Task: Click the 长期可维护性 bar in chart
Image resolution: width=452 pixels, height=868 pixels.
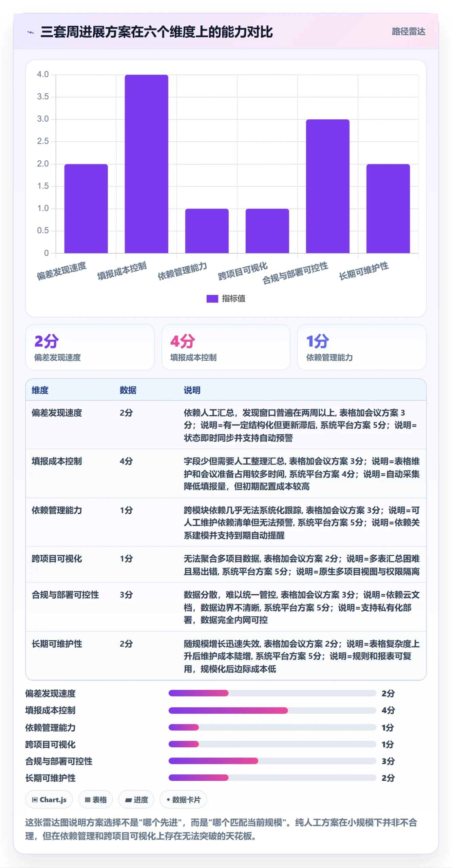Action: click(388, 209)
